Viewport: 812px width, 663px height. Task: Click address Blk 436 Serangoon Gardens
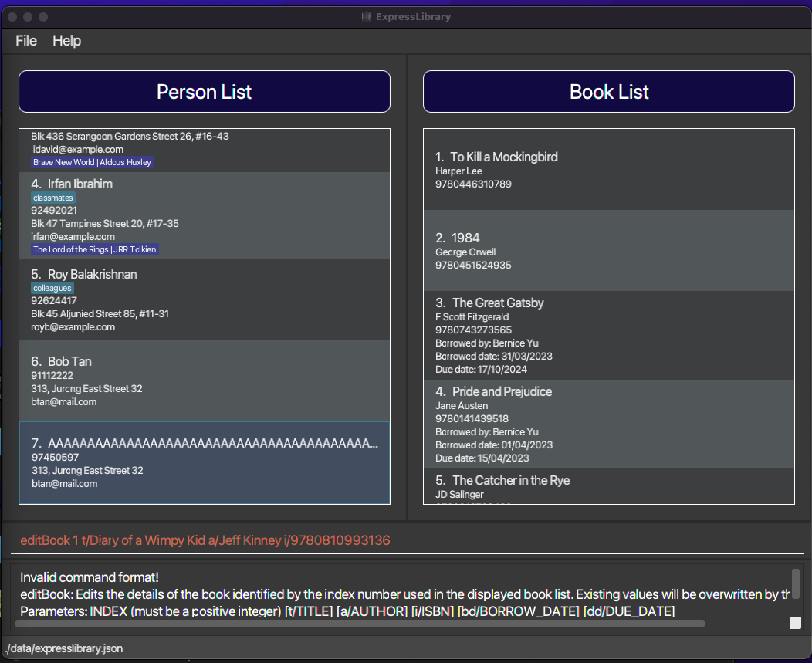click(x=130, y=136)
